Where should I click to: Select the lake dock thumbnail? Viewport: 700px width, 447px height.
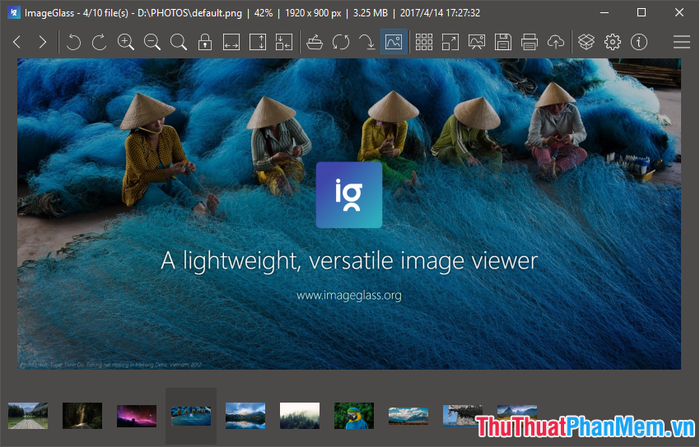pyautogui.click(x=28, y=416)
